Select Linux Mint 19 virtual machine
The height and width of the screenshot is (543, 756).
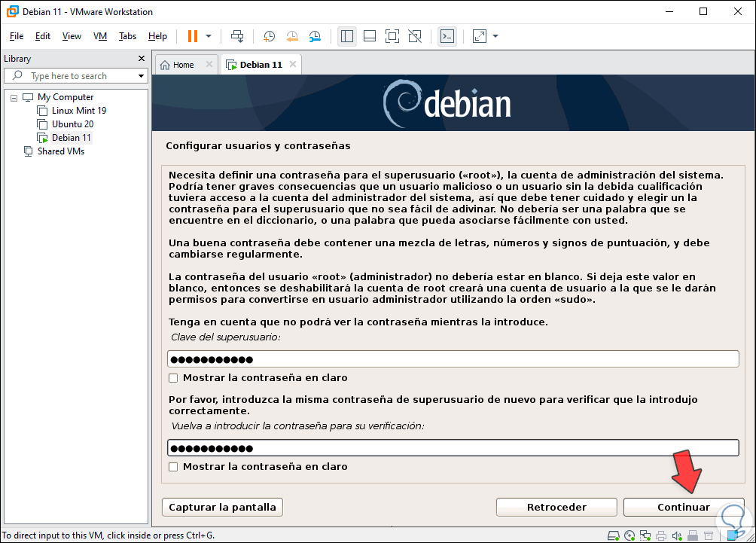click(x=78, y=111)
